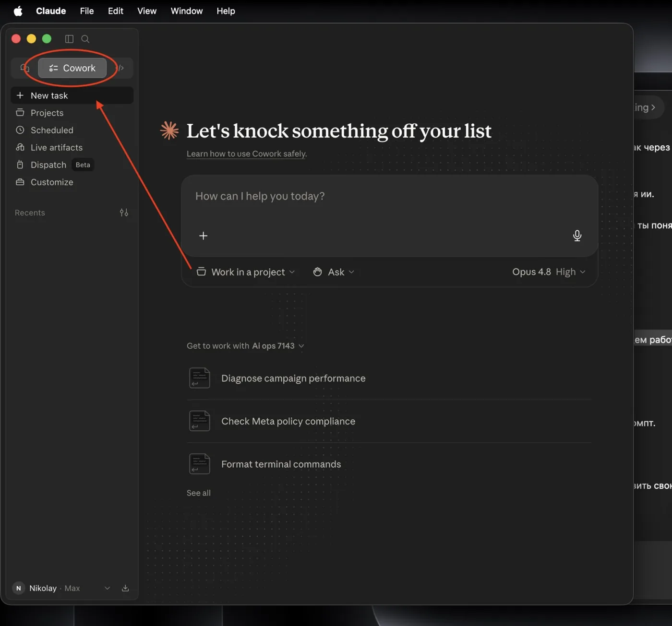Open search with the magnifier icon
This screenshot has height=626, width=672.
(85, 39)
